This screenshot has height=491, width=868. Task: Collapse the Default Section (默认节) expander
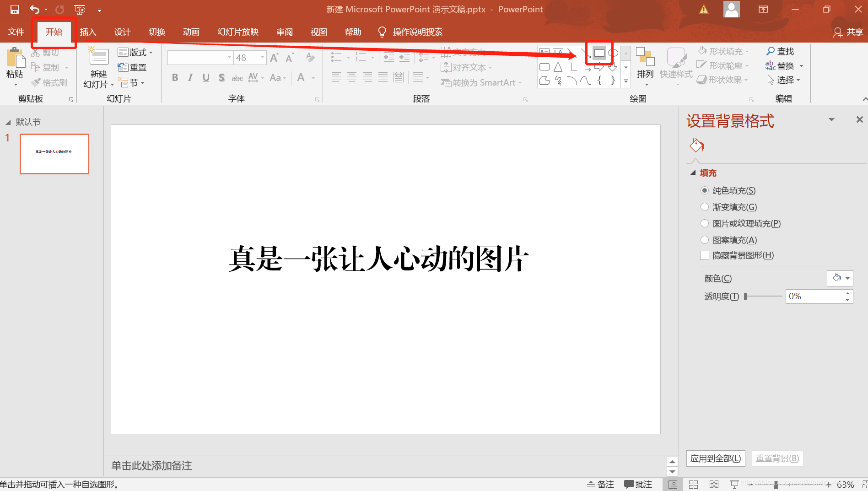[8, 122]
